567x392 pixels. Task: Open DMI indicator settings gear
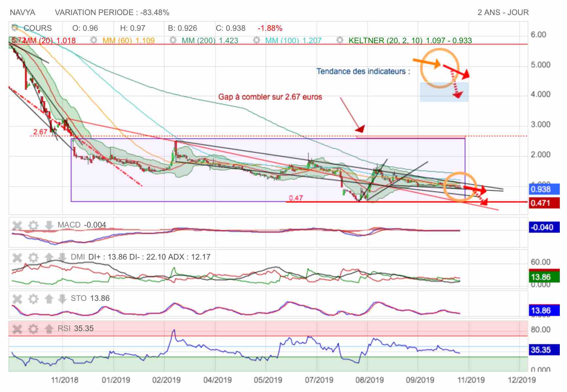[33, 258]
